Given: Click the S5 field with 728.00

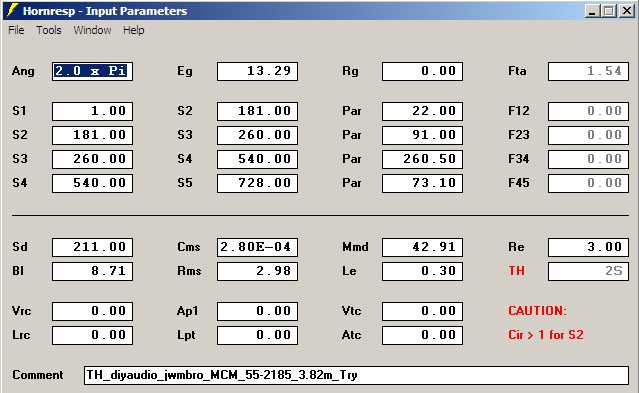Looking at the screenshot, I should coord(258,183).
